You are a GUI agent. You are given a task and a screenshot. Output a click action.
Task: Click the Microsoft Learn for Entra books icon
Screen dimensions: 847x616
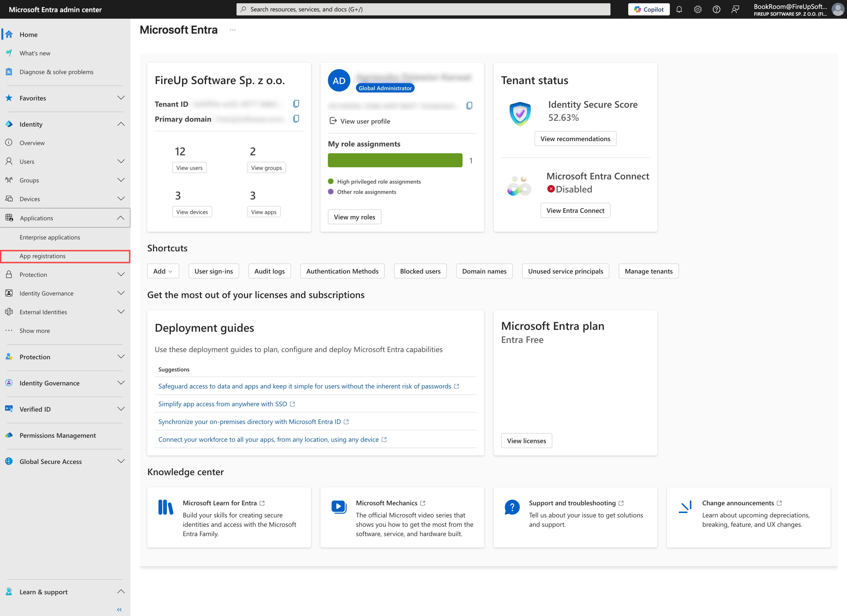point(166,507)
